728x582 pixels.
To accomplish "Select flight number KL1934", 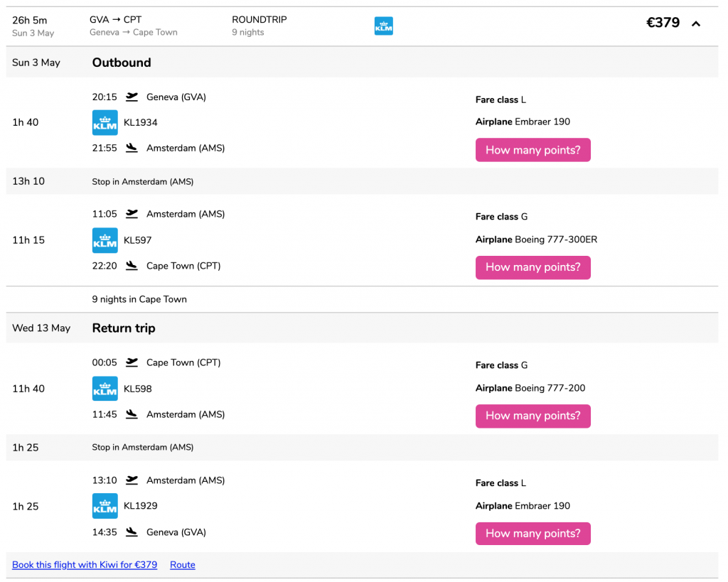I will [141, 122].
